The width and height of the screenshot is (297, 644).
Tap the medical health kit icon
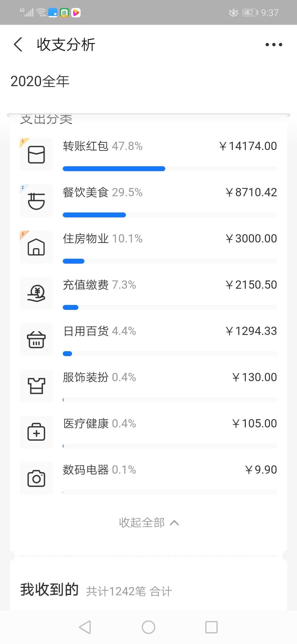(x=36, y=432)
